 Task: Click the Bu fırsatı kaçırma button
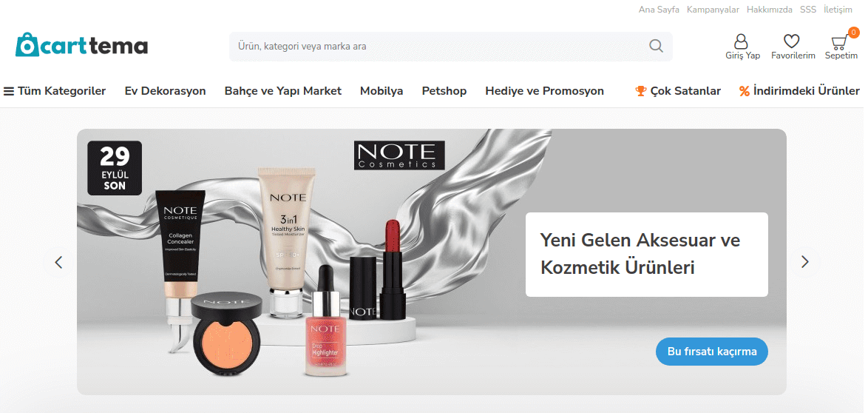tap(712, 352)
